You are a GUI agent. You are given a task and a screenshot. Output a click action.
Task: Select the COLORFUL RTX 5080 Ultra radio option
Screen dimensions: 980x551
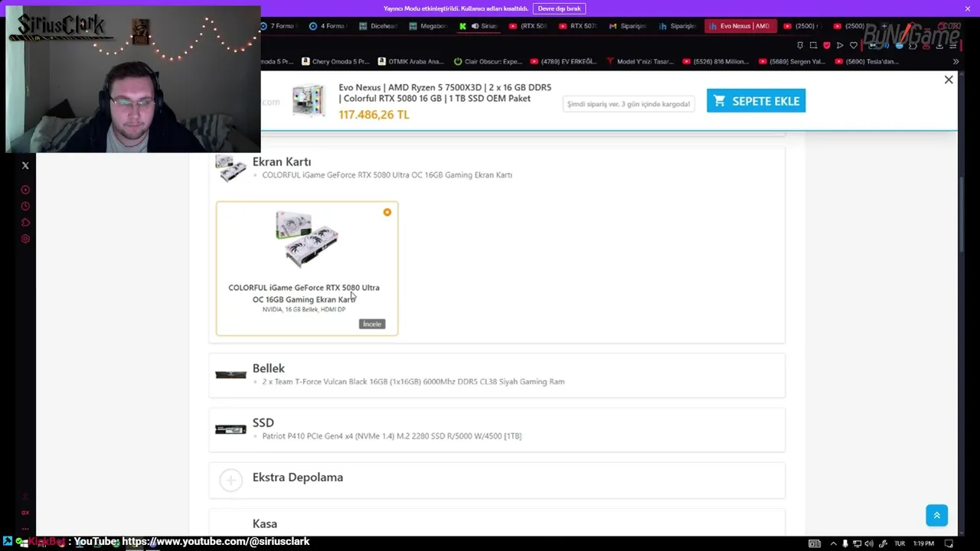pos(387,212)
